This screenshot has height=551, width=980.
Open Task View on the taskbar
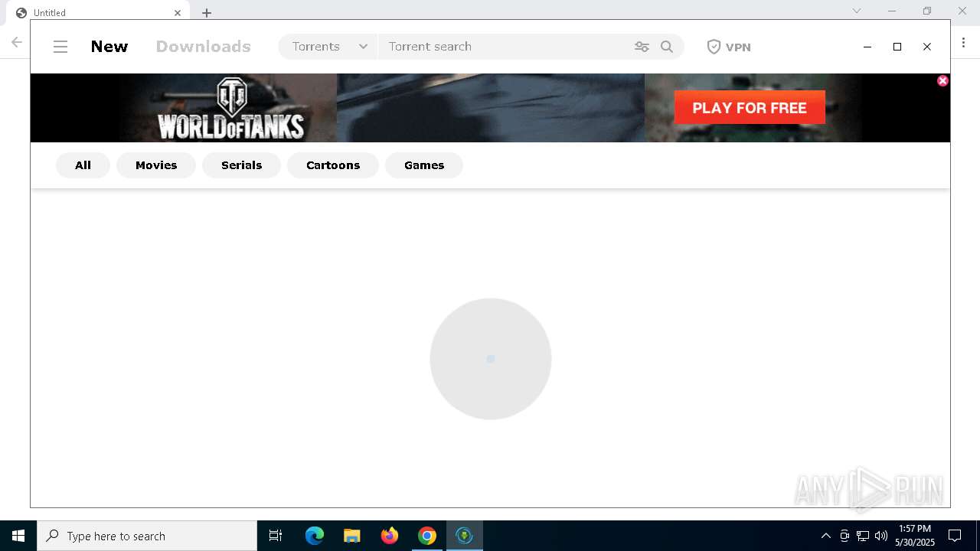pyautogui.click(x=276, y=536)
